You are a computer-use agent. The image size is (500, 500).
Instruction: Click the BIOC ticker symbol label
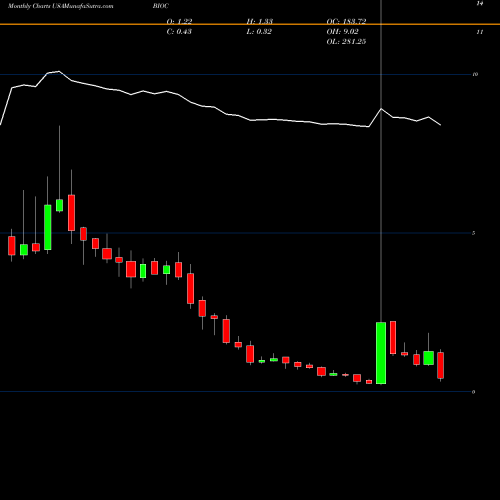click(161, 6)
